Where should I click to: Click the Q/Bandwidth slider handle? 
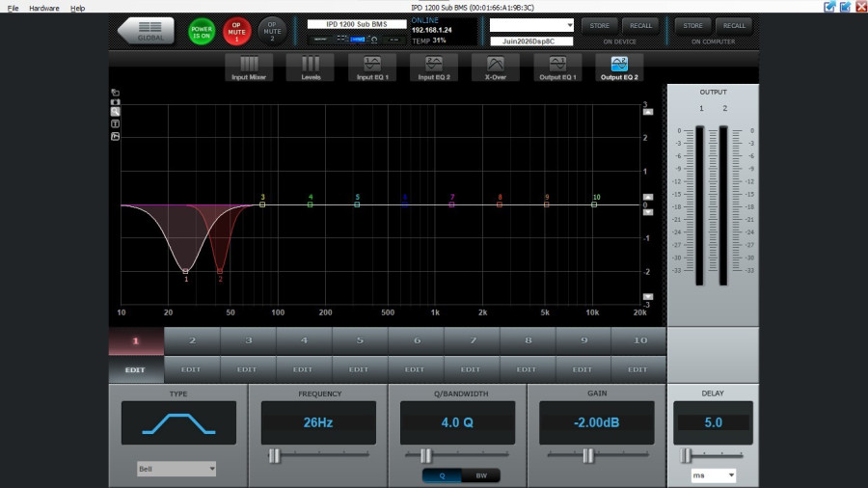coord(425,455)
